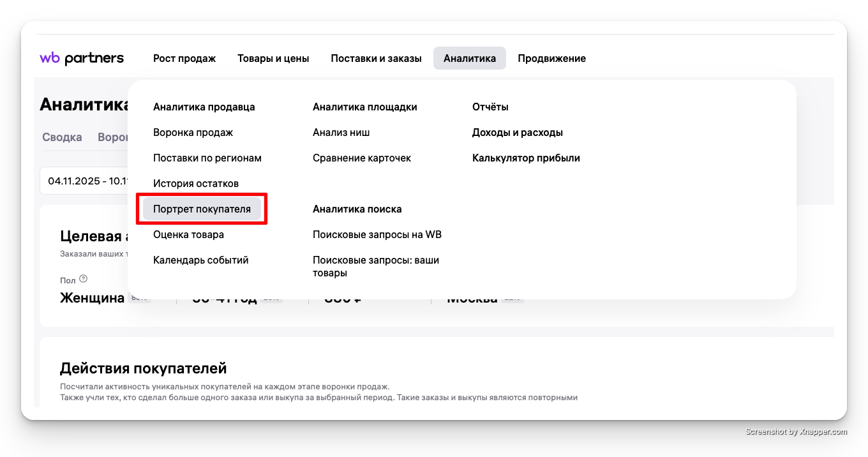Open the Продвижение navigation menu
Viewport: 868px width, 457px height.
click(551, 59)
